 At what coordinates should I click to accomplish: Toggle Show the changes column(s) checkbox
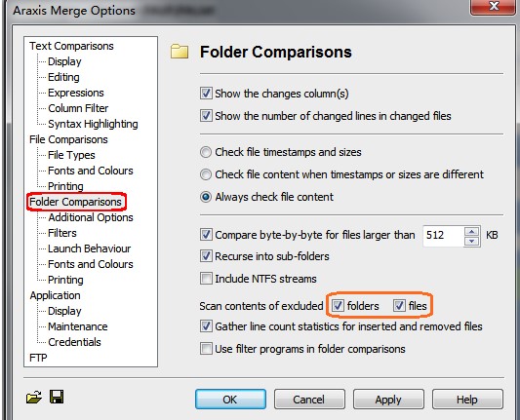[206, 94]
